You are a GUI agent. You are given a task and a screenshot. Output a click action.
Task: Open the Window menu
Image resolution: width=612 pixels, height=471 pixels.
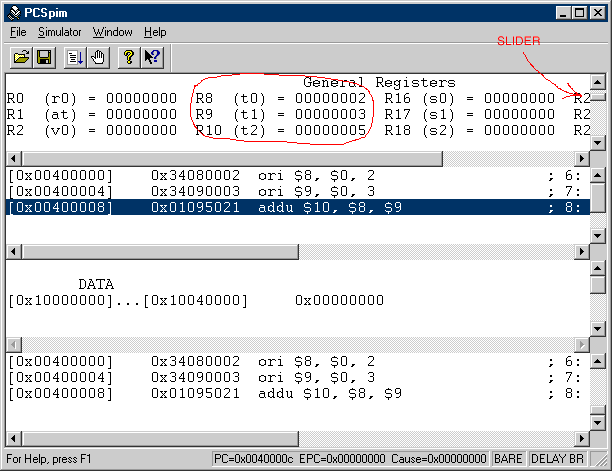(112, 32)
